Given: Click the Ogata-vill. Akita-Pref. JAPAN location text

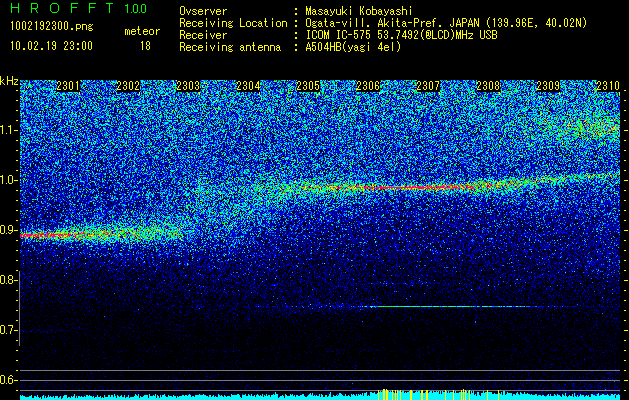Looking at the screenshot, I should point(446,23).
